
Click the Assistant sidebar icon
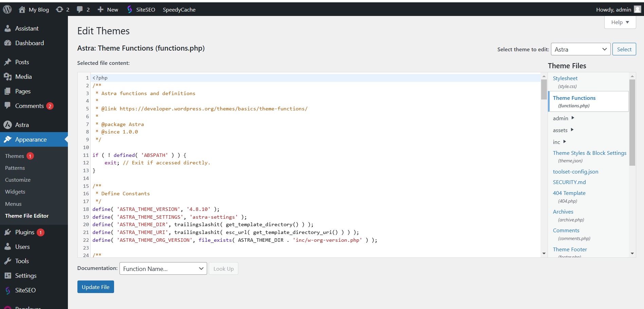coord(7,29)
